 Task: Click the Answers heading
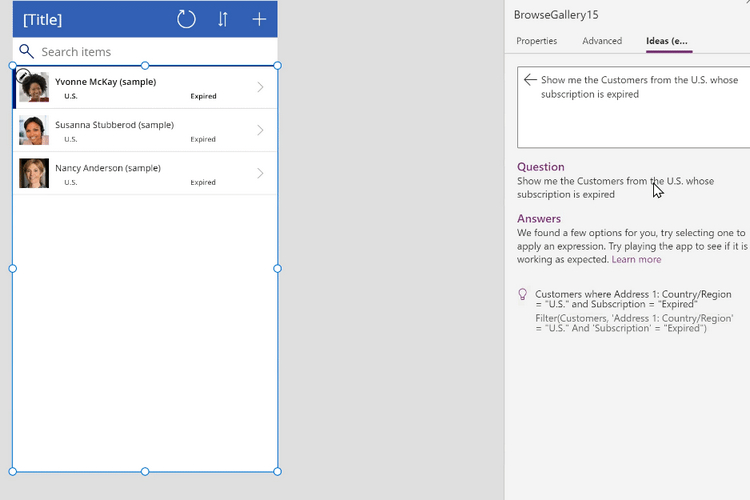pos(539,219)
